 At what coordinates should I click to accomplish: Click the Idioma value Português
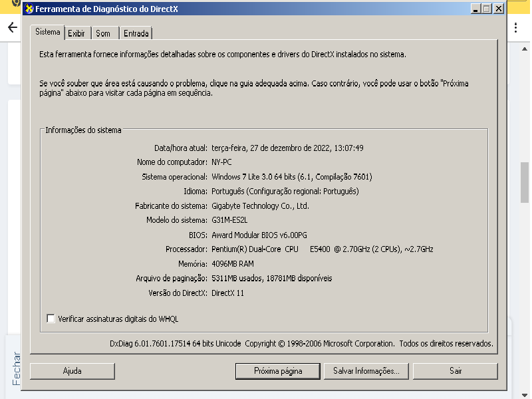[285, 192]
